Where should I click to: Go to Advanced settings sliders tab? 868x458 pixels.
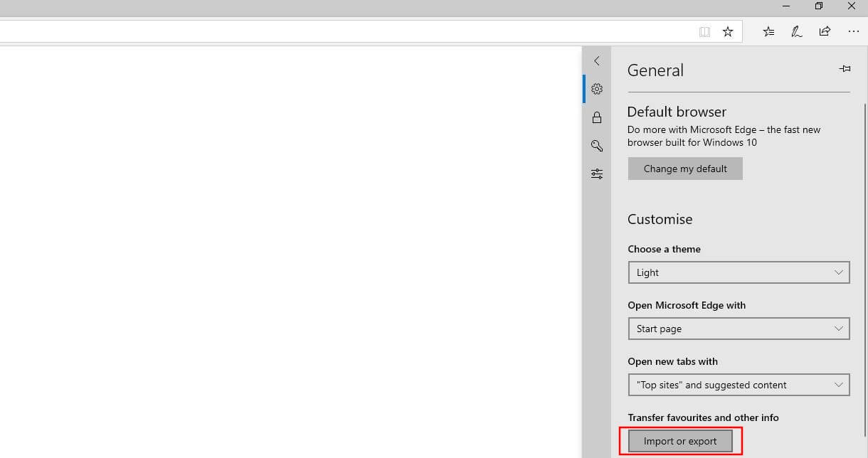coord(597,174)
